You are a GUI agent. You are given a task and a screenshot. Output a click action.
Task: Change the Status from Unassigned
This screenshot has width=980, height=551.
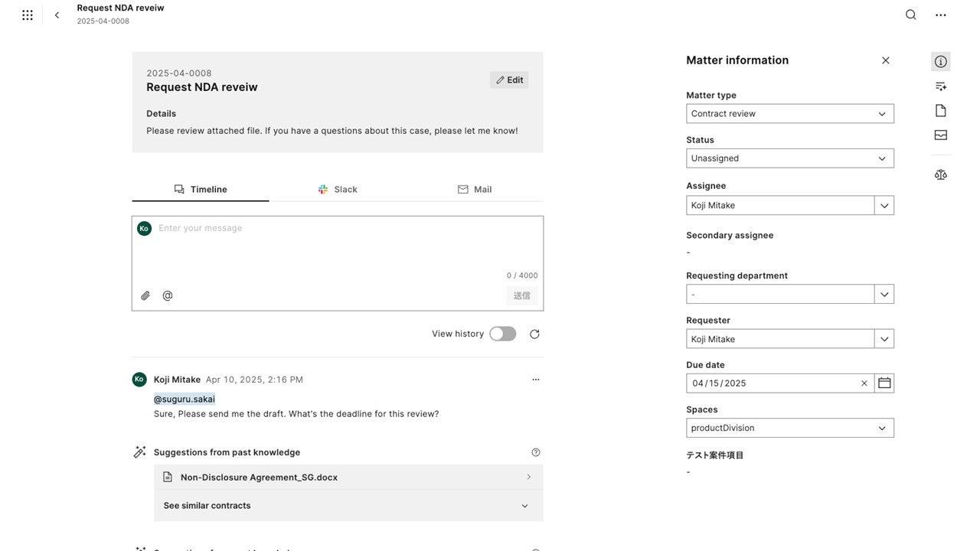tap(790, 158)
